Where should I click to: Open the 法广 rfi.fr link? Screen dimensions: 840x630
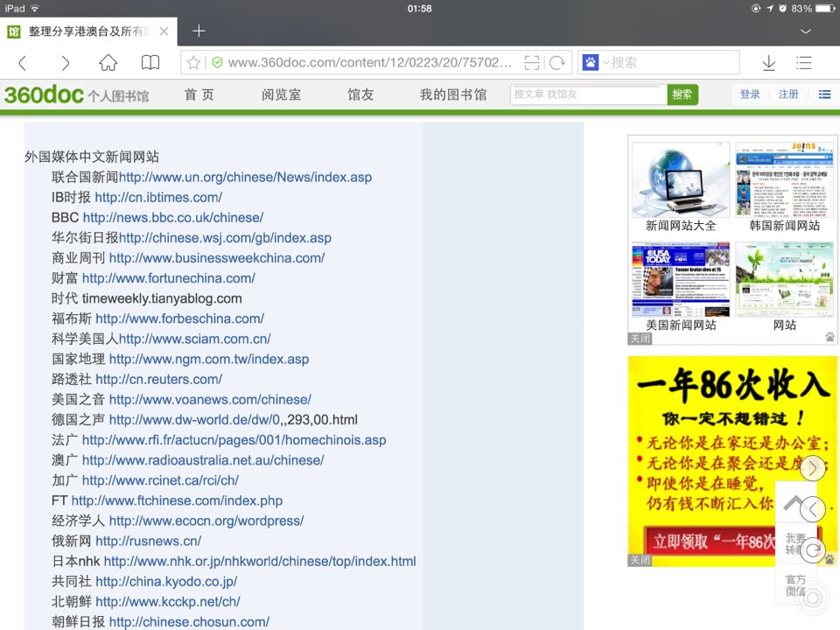pyautogui.click(x=234, y=440)
